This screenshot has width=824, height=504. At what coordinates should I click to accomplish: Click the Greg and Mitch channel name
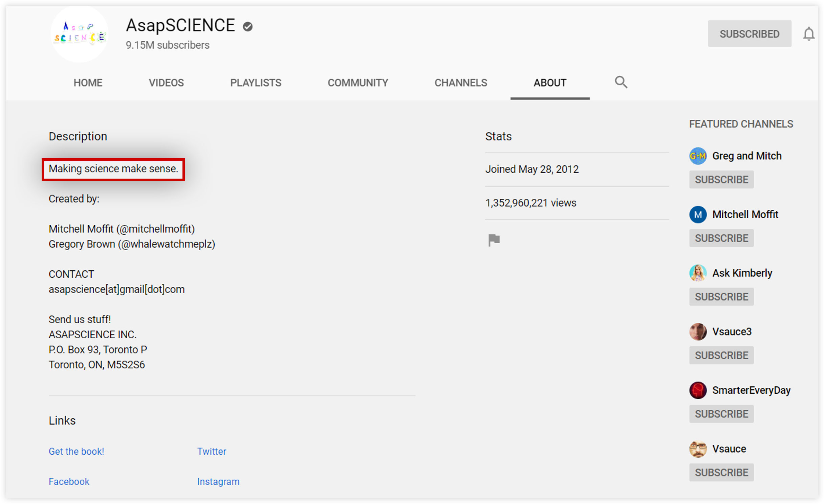[747, 156]
